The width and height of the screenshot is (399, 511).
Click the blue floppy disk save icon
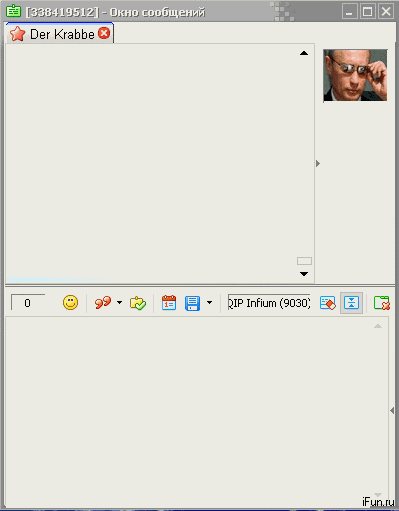[192, 303]
